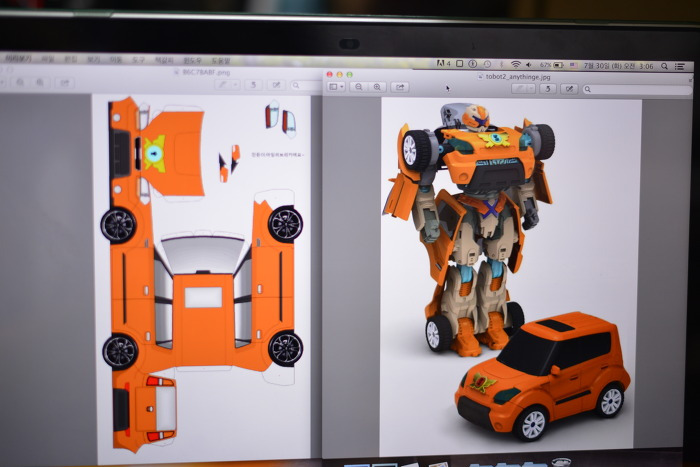
Task: Minimize the tobot2_anythinge.jpg window
Action: 340,75
